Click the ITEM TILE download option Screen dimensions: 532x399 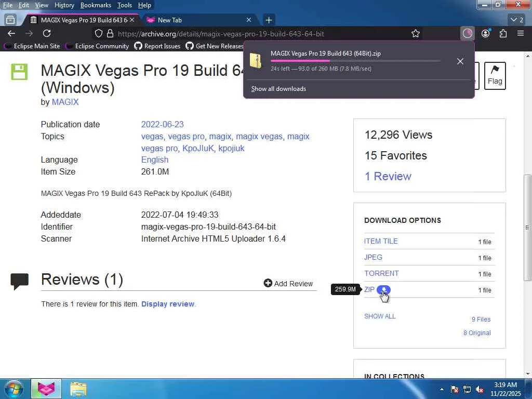click(x=381, y=241)
